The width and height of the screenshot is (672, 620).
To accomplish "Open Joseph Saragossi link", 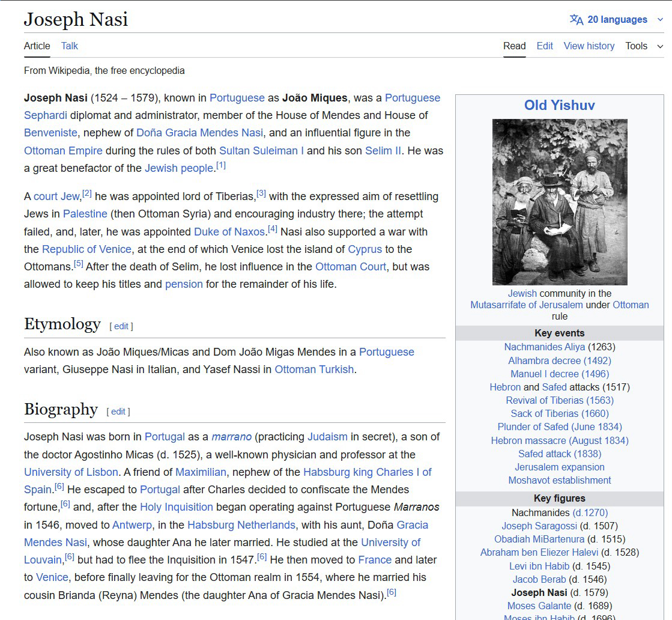I will point(539,526).
